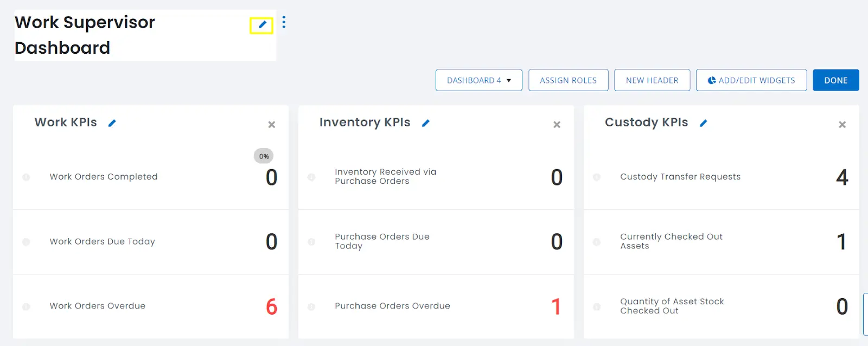Select the Work Orders Completed label
Screen dimensions: 868x346
(x=104, y=177)
